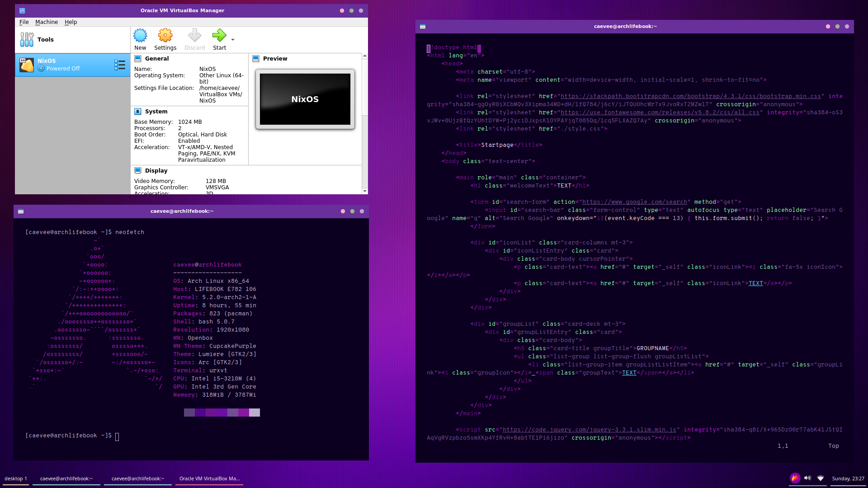Click the vim terminal window title icon
Image resolution: width=868 pixels, height=488 pixels.
point(423,26)
